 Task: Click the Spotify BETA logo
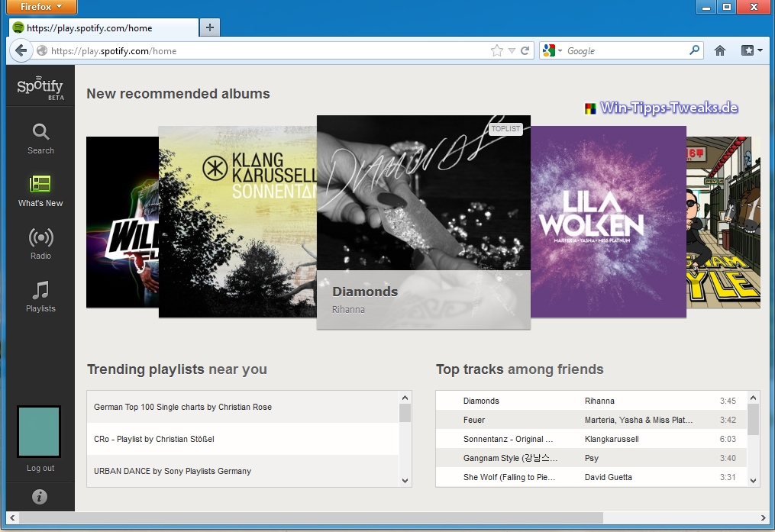point(40,88)
